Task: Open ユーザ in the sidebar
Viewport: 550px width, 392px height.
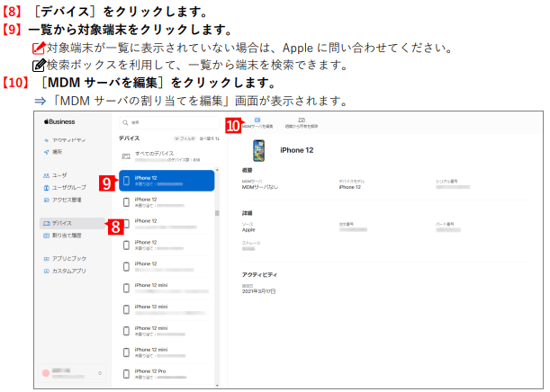Action: 55,175
